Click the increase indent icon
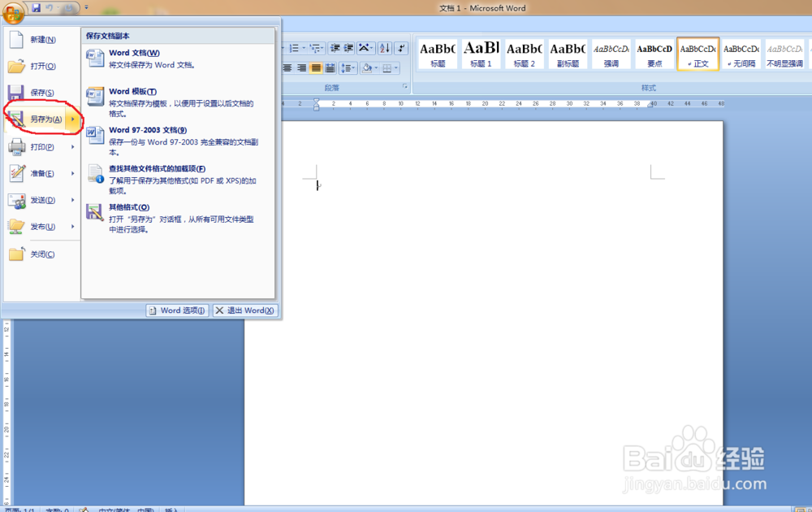Viewport: 812px width, 512px height. pos(348,48)
